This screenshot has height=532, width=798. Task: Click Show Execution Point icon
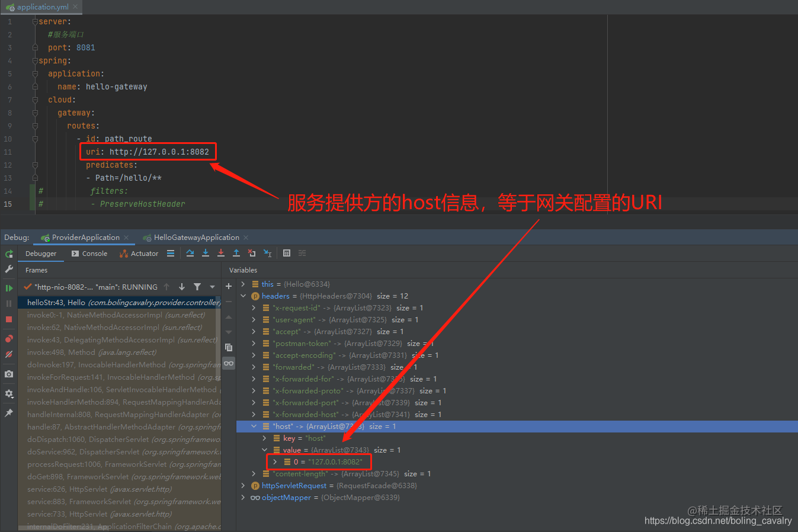click(x=171, y=254)
